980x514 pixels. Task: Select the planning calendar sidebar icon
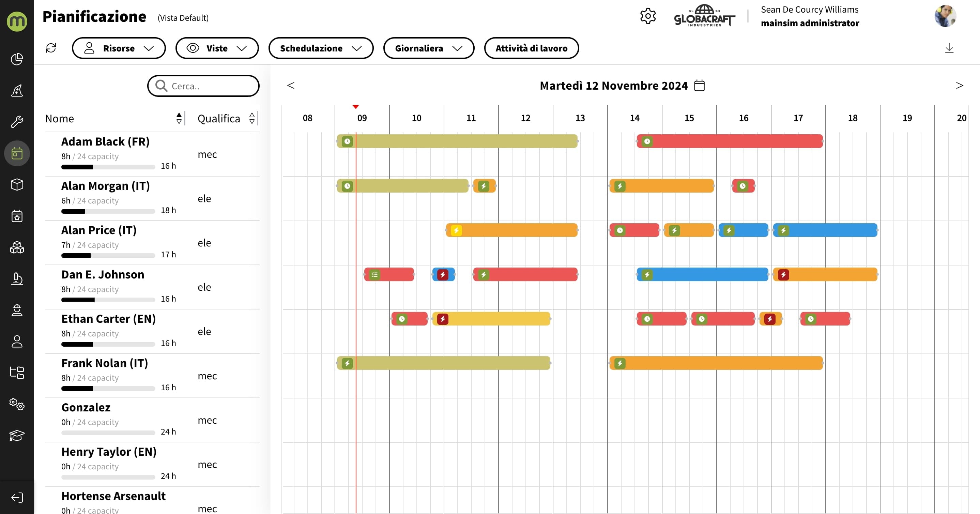click(x=17, y=153)
